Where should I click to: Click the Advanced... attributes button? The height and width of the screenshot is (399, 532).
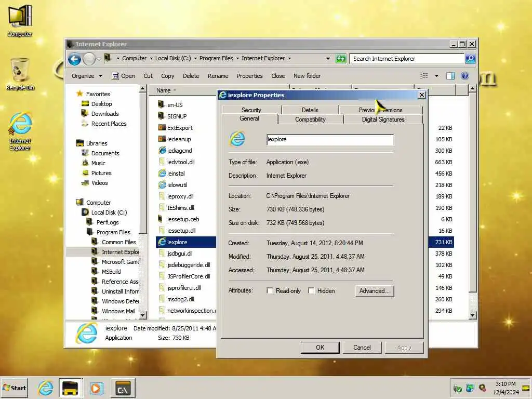tap(375, 291)
